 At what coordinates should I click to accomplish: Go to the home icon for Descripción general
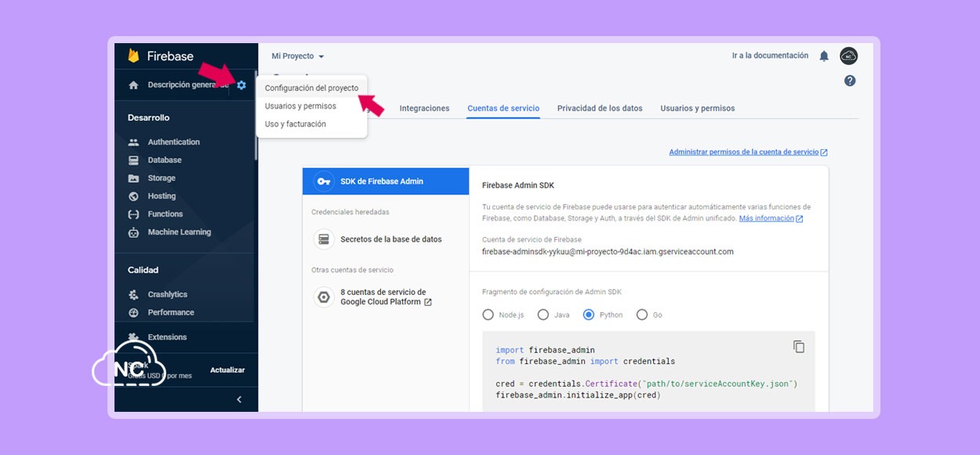tap(133, 85)
